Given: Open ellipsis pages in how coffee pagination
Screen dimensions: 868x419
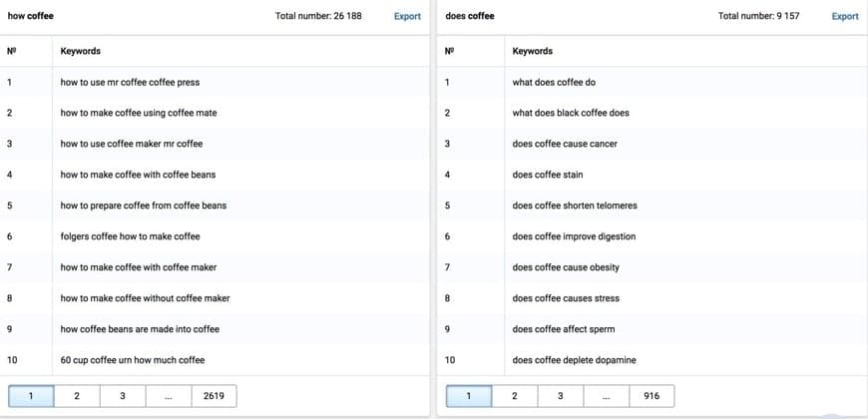Looking at the screenshot, I should (x=169, y=396).
